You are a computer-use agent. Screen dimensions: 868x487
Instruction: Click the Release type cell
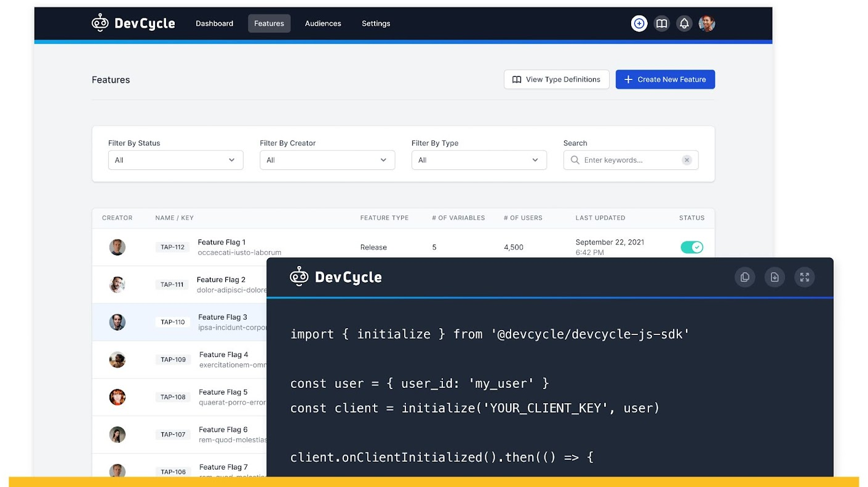[373, 248]
